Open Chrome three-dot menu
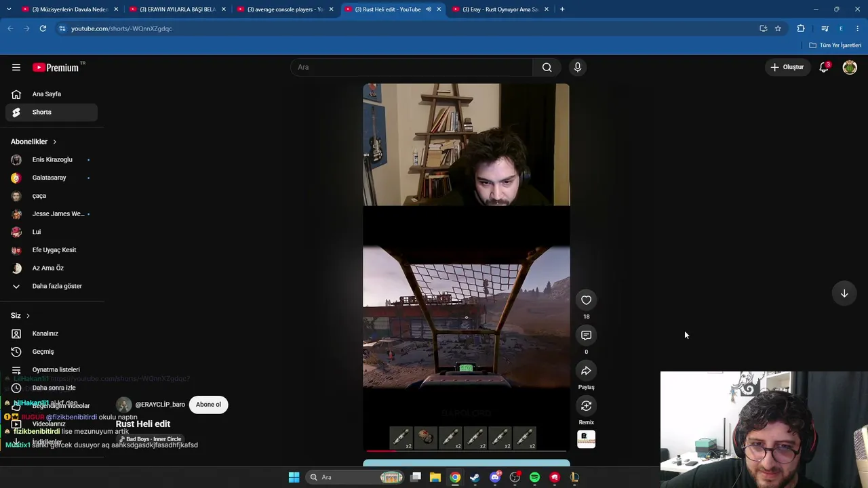This screenshot has height=488, width=868. [x=858, y=28]
